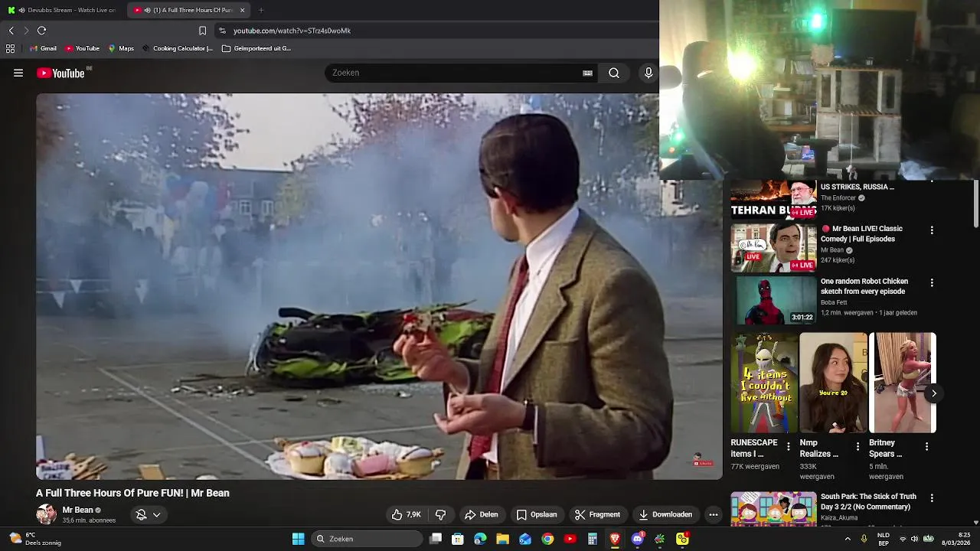The height and width of the screenshot is (551, 980).
Task: Open the YouTube bookmark
Action: click(x=83, y=48)
